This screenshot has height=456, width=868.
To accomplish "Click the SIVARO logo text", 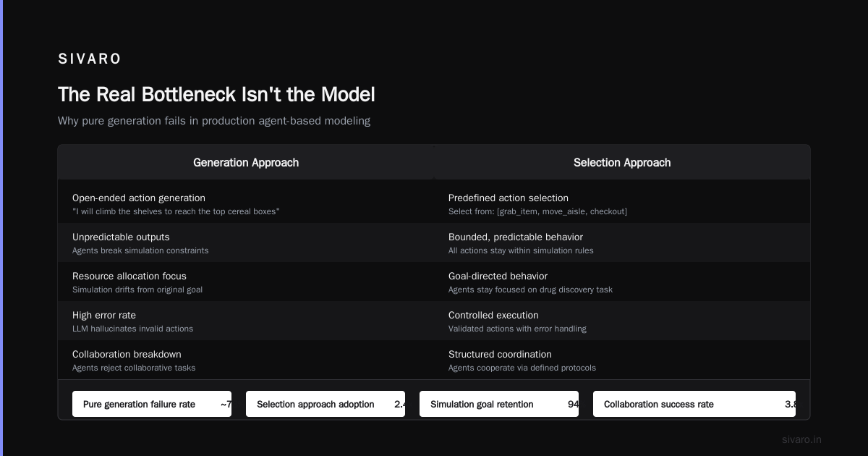I will (90, 59).
